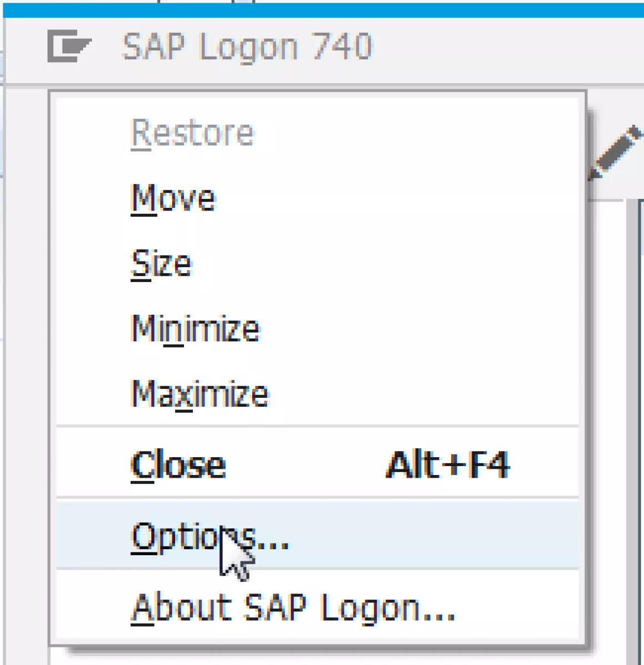Image resolution: width=644 pixels, height=665 pixels.
Task: Click the SAP Logon system menu icon
Action: pyautogui.click(x=69, y=47)
